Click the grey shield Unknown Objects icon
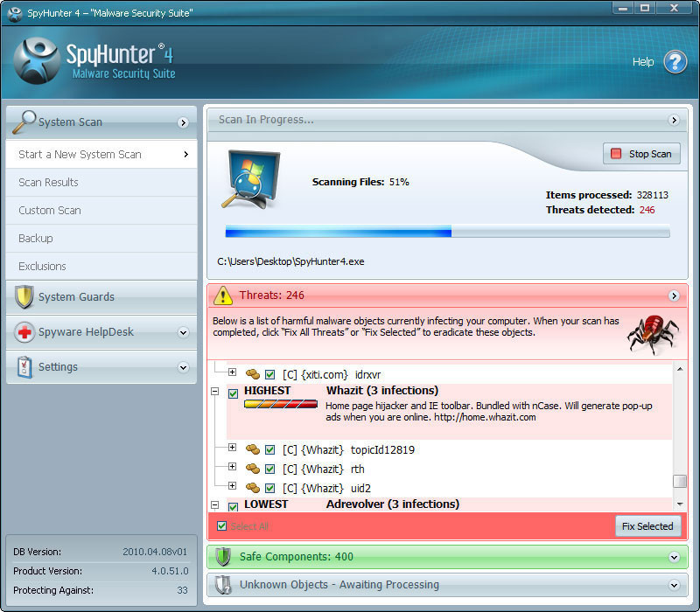 click(223, 585)
